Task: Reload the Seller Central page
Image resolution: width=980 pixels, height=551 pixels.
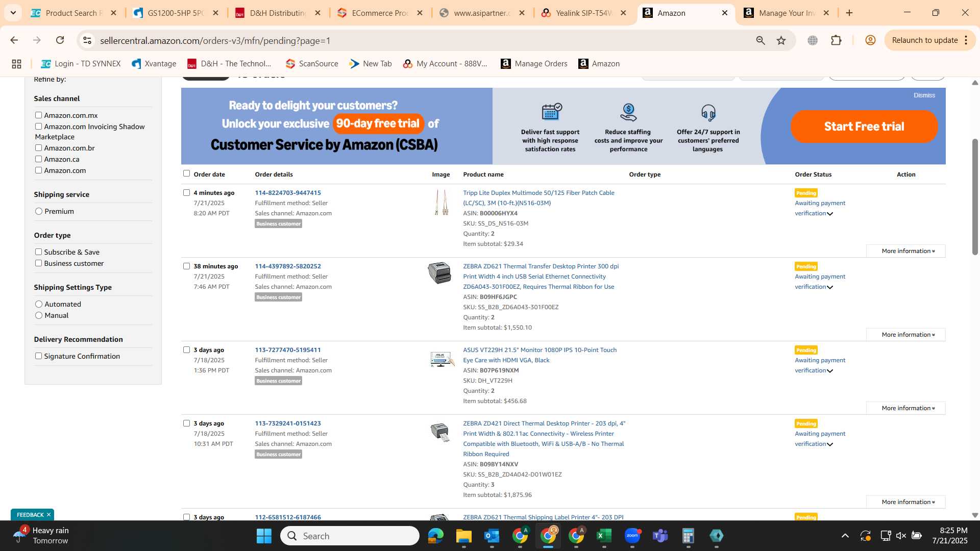Action: tap(60, 40)
